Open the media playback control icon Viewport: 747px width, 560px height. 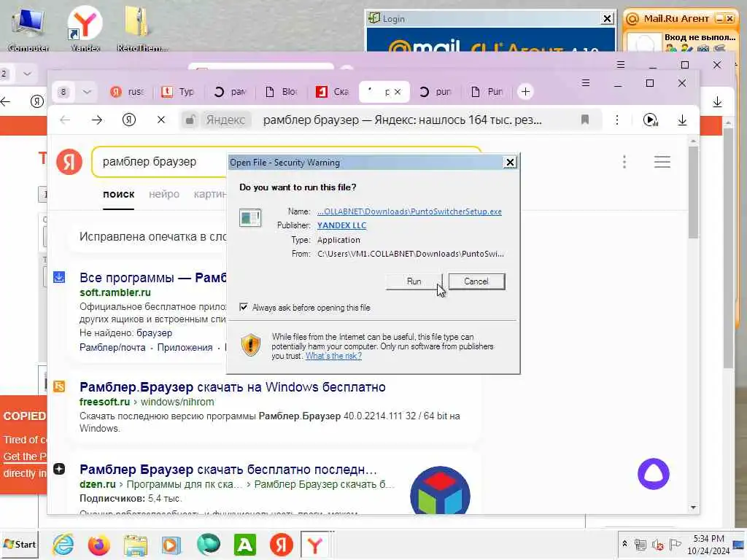[x=650, y=120]
